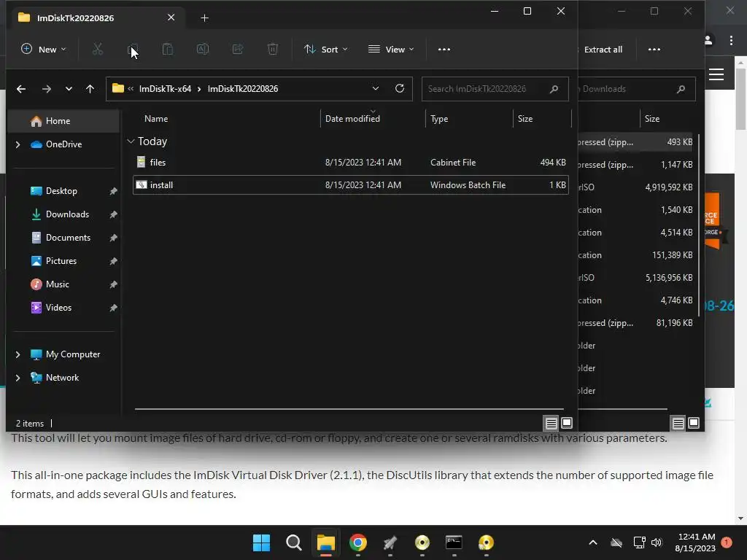Screen dimensions: 747x560
Task: Click ImDiskTk-x64 breadcrumb segment
Action: pos(165,89)
